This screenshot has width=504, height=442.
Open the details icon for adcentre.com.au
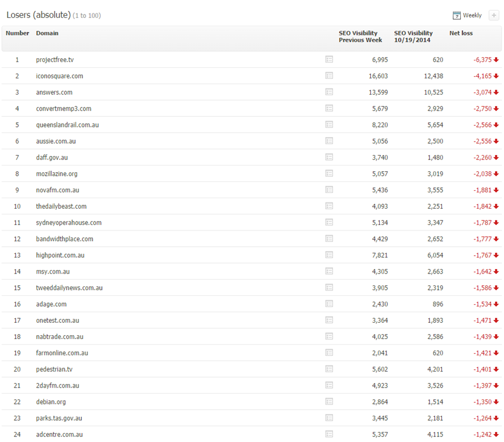point(329,434)
